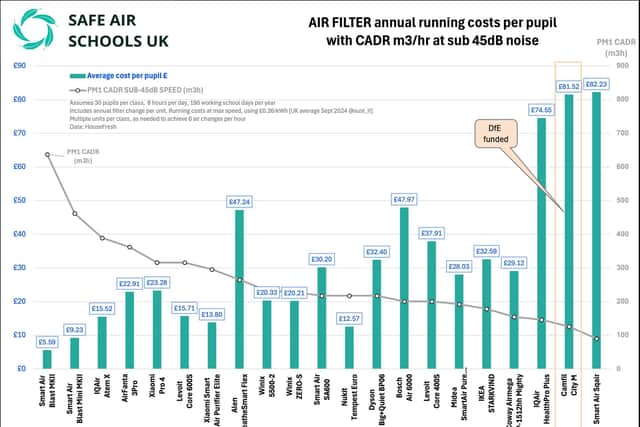640x427 pixels.
Task: Select the £23.28 data label
Action: [157, 282]
